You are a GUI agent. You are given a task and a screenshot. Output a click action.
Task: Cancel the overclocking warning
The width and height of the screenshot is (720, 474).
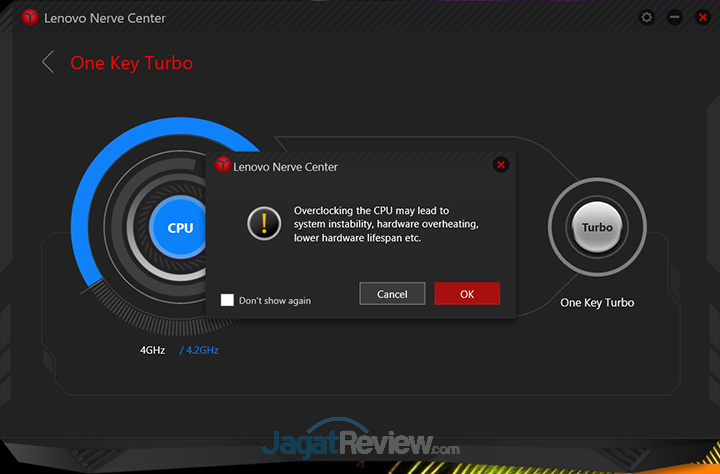[x=392, y=294]
